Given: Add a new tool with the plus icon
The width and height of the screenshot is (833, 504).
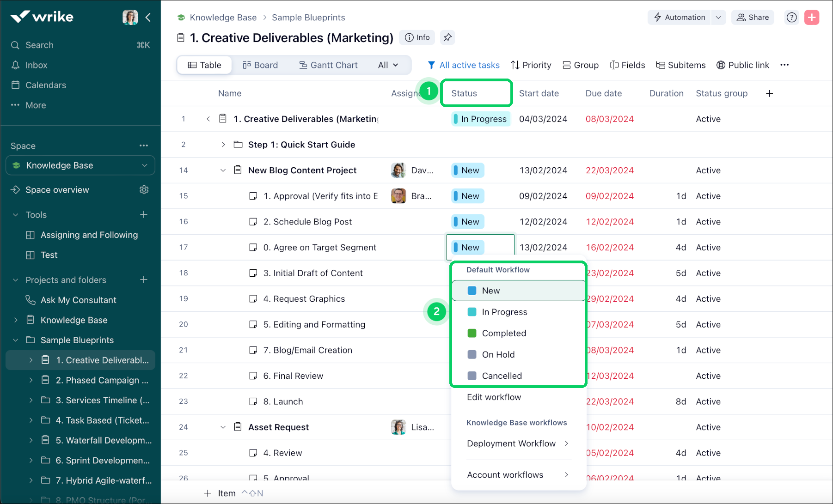Looking at the screenshot, I should tap(144, 215).
